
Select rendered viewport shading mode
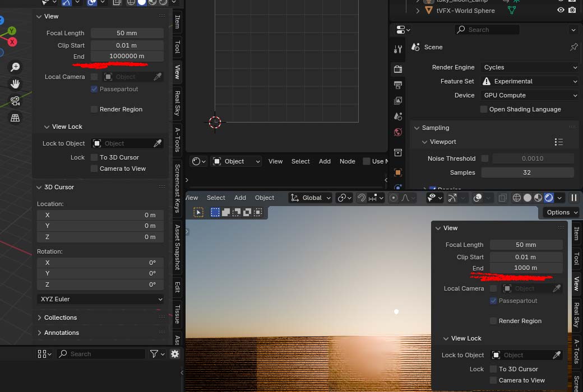click(549, 198)
